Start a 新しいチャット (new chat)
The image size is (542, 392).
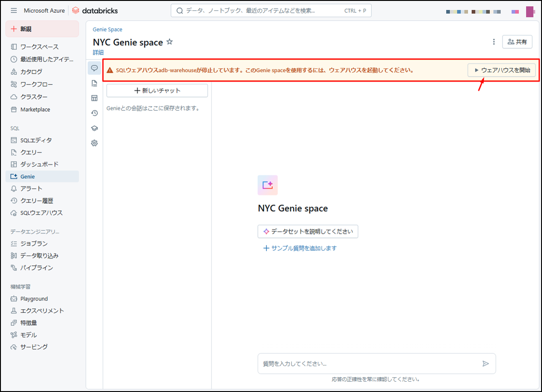157,90
